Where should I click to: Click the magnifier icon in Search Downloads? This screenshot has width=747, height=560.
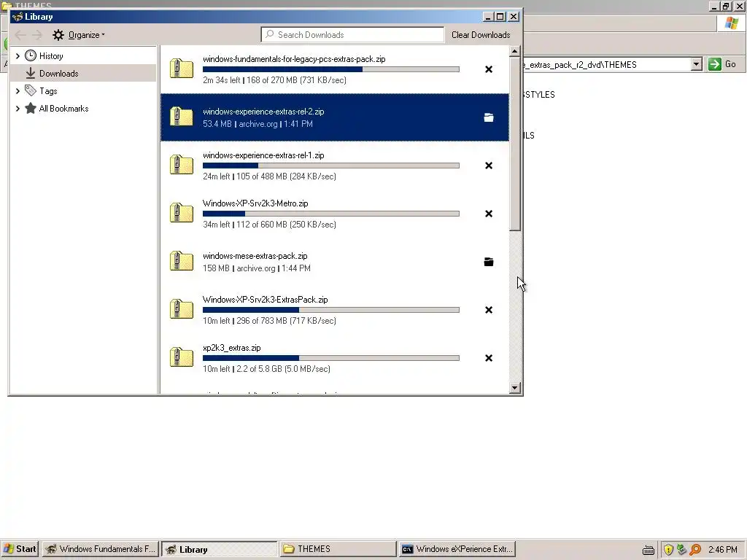[270, 34]
